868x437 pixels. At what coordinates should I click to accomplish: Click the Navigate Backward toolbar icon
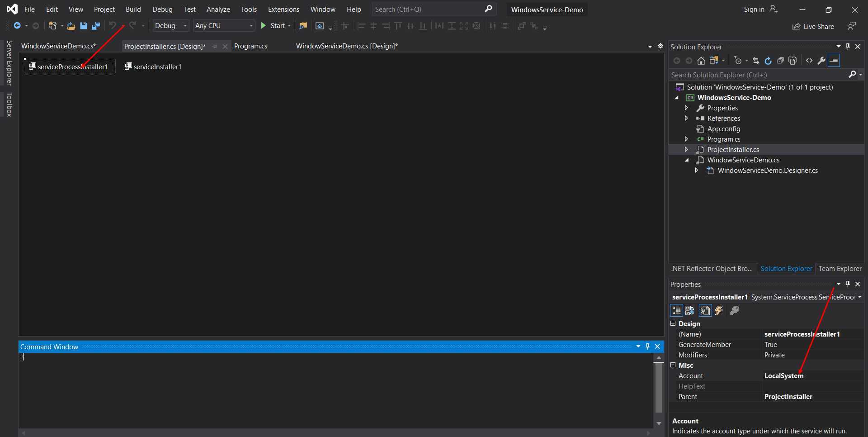tap(17, 26)
